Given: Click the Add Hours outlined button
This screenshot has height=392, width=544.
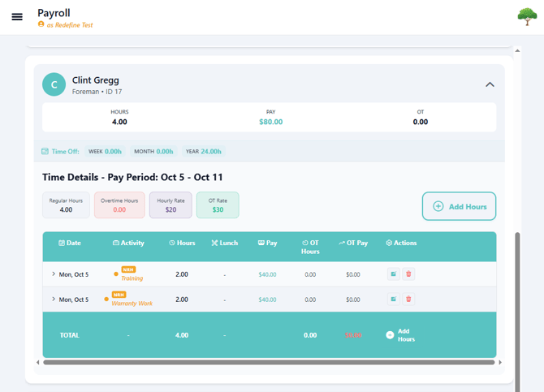Looking at the screenshot, I should [x=459, y=206].
